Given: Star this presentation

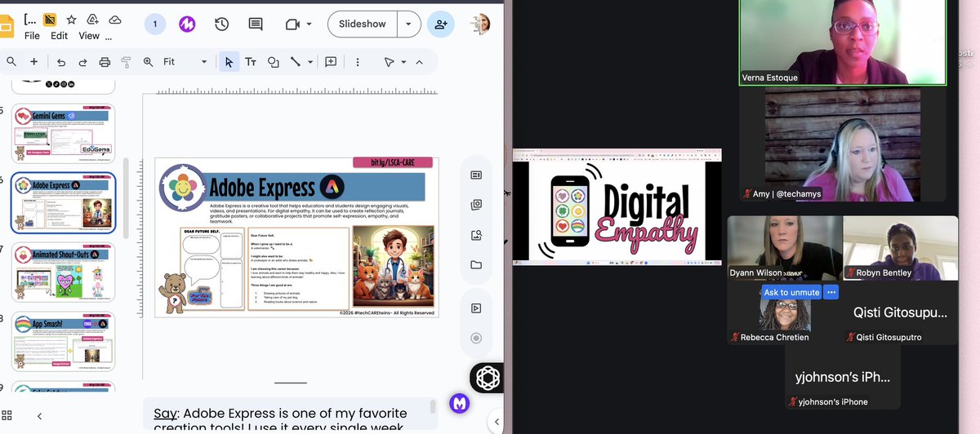Looking at the screenshot, I should click(x=72, y=19).
